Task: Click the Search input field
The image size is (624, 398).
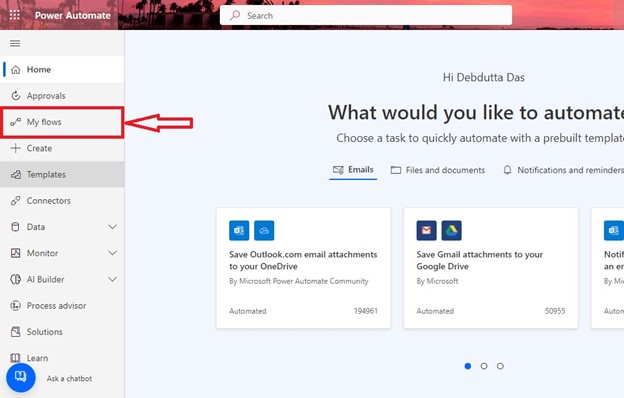Action: click(366, 16)
